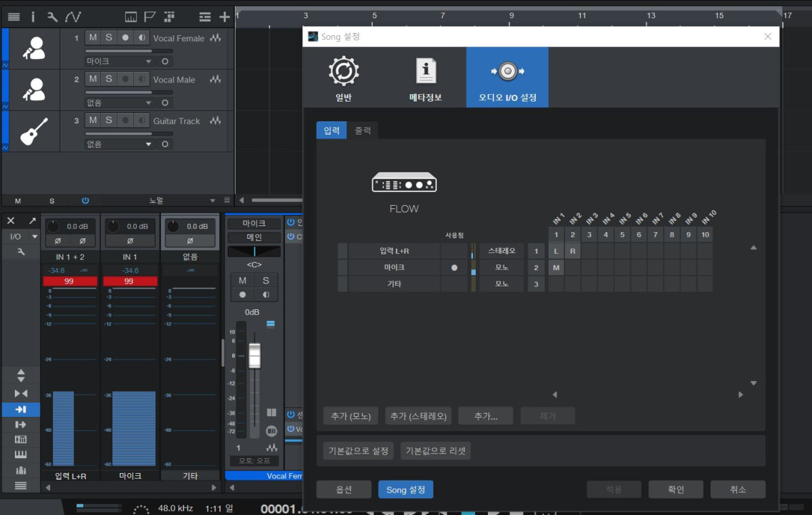Viewport: 812px width, 515px height.
Task: Select the input tab in Song settings
Action: coord(332,131)
